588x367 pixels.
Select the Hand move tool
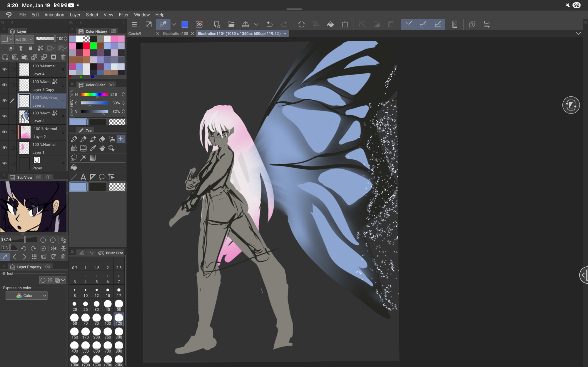[102, 149]
